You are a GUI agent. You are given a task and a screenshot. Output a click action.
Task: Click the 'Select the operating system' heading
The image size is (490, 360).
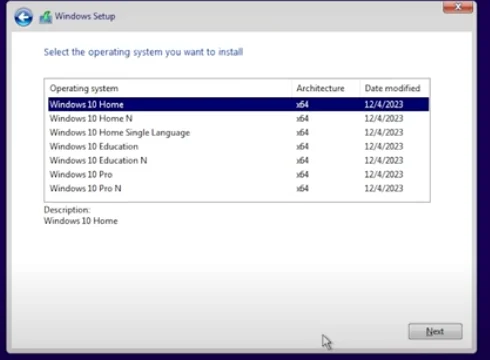point(143,52)
